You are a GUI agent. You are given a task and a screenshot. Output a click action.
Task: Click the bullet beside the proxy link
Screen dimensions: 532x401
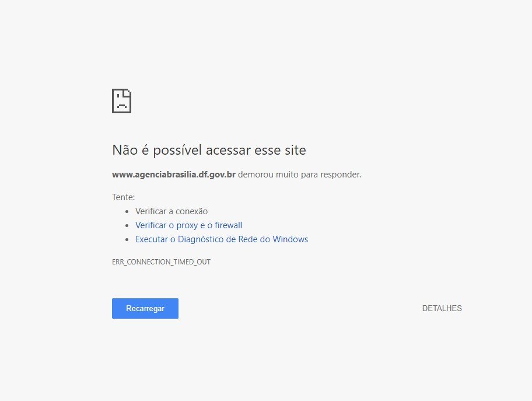coord(127,225)
